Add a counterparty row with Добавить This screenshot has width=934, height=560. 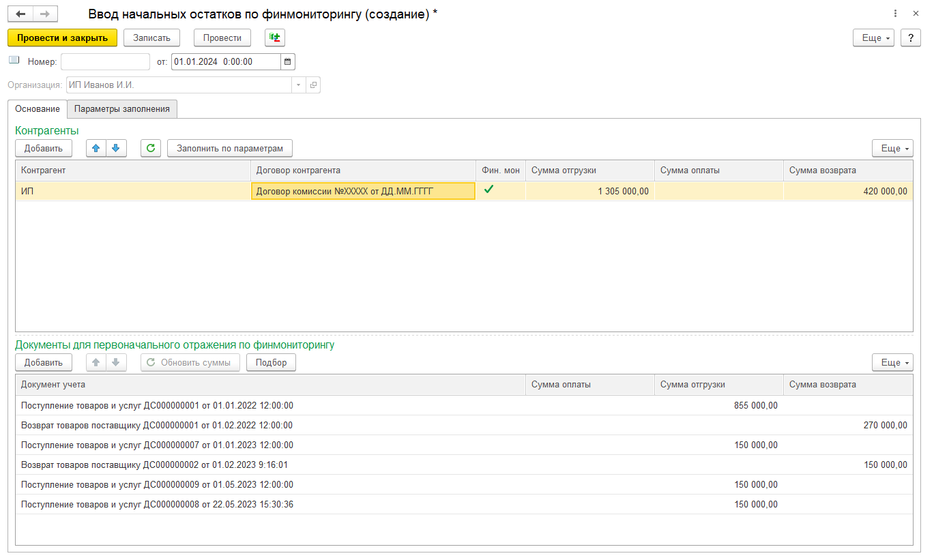click(44, 148)
